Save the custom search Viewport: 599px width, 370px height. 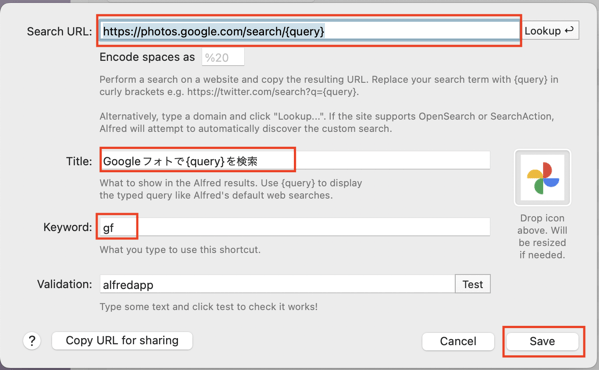pos(542,341)
